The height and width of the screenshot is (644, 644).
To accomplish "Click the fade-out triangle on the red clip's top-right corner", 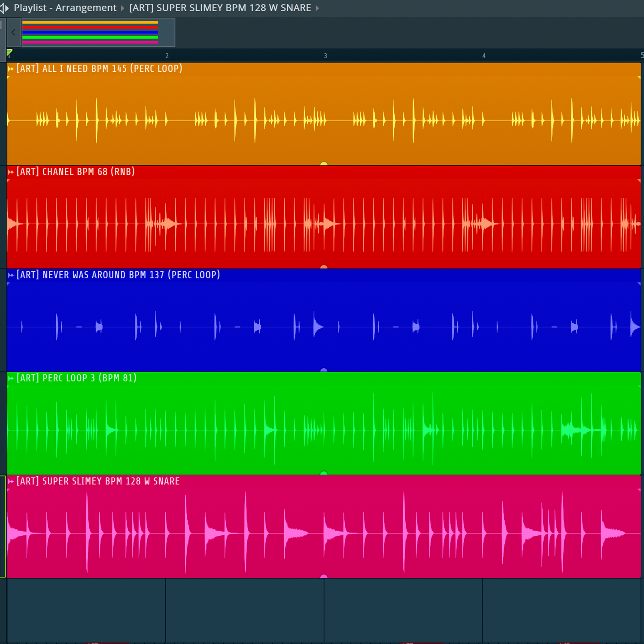I will click(x=639, y=181).
